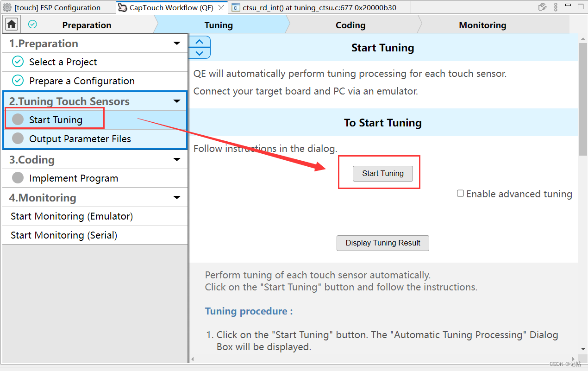Click the 3.Coding section header
588x371 pixels.
coord(95,160)
